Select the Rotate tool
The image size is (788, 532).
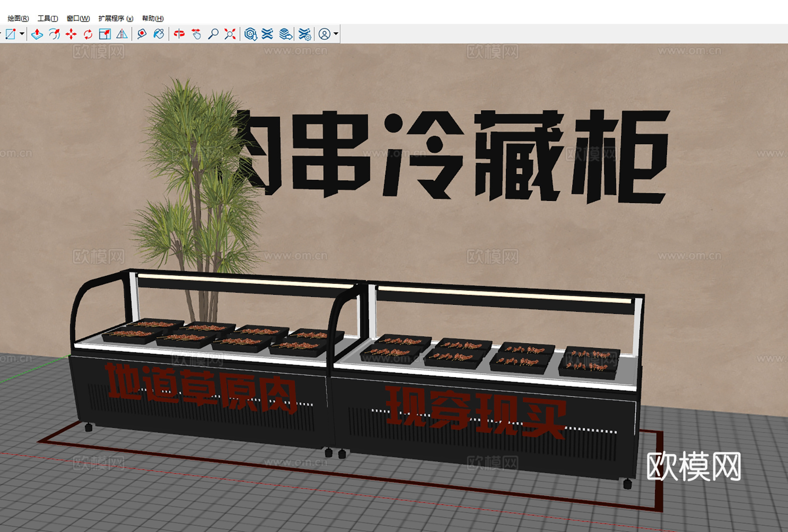click(88, 34)
